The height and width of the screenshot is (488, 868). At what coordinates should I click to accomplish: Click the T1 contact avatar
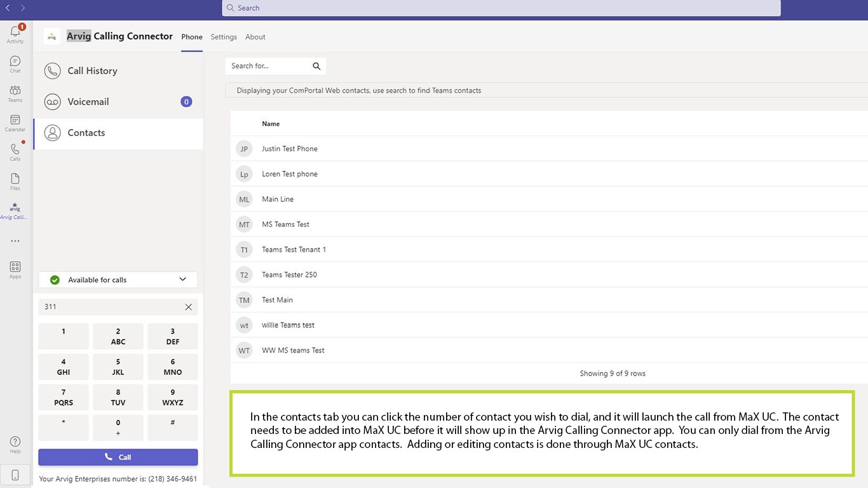pyautogui.click(x=244, y=250)
